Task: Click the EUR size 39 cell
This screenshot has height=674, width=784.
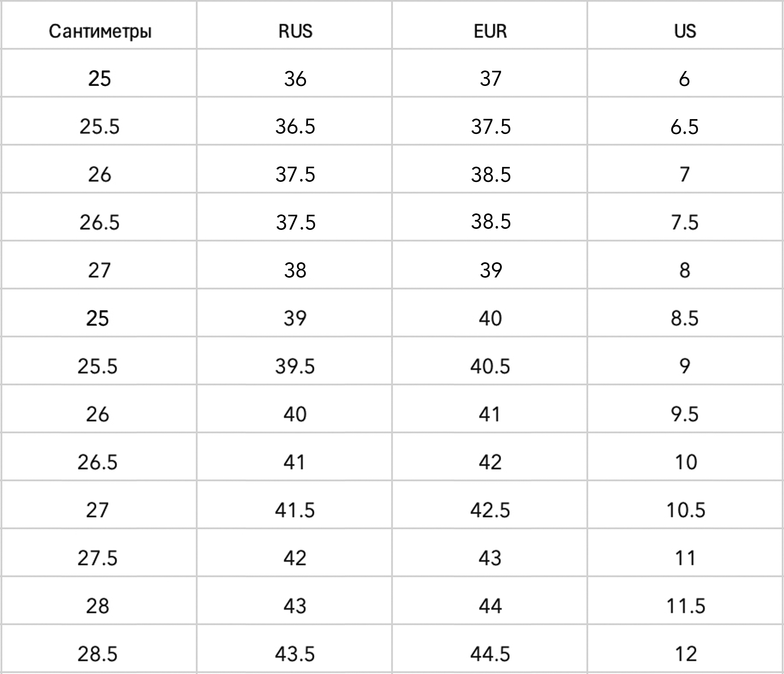Action: point(490,270)
